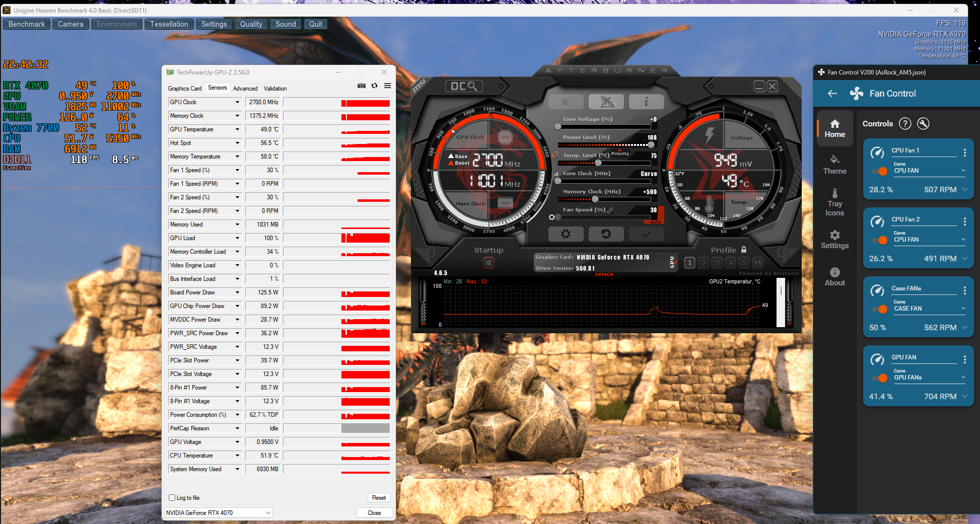
Task: Toggle Case FANs control switch
Action: (879, 309)
